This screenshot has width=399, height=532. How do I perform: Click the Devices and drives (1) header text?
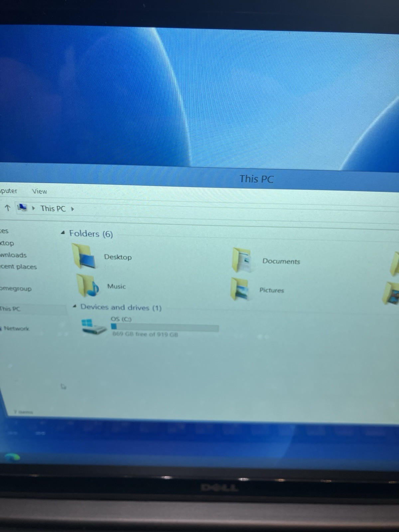121,308
